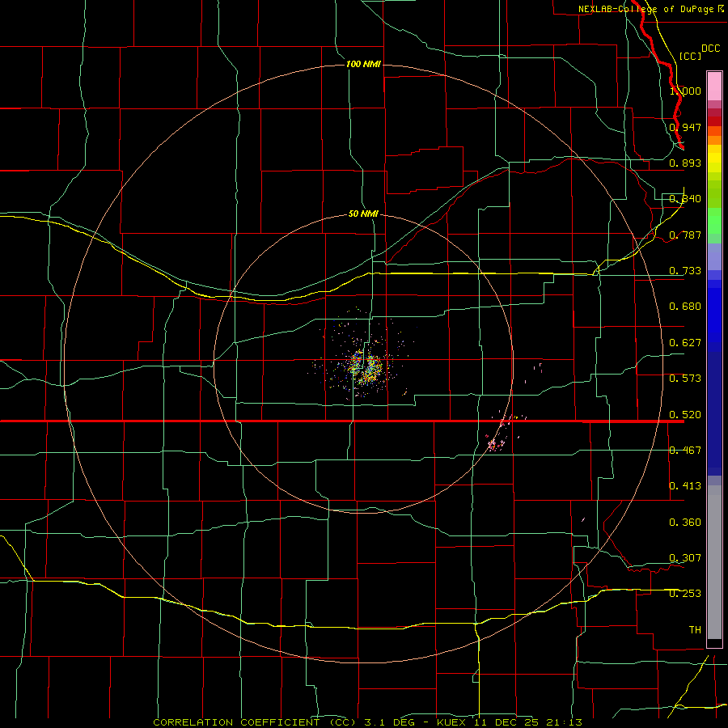Screen dimensions: 728x728
Task: Select the yellow segment of color bar
Action: coord(714,159)
